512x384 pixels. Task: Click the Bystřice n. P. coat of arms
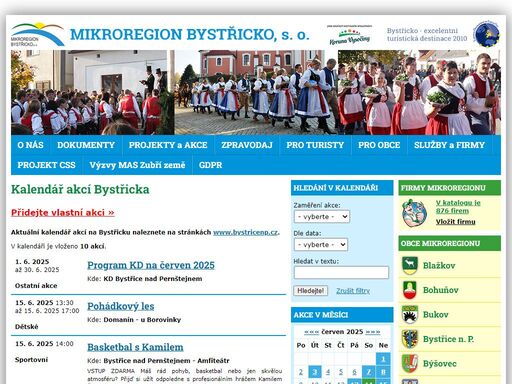410,339
